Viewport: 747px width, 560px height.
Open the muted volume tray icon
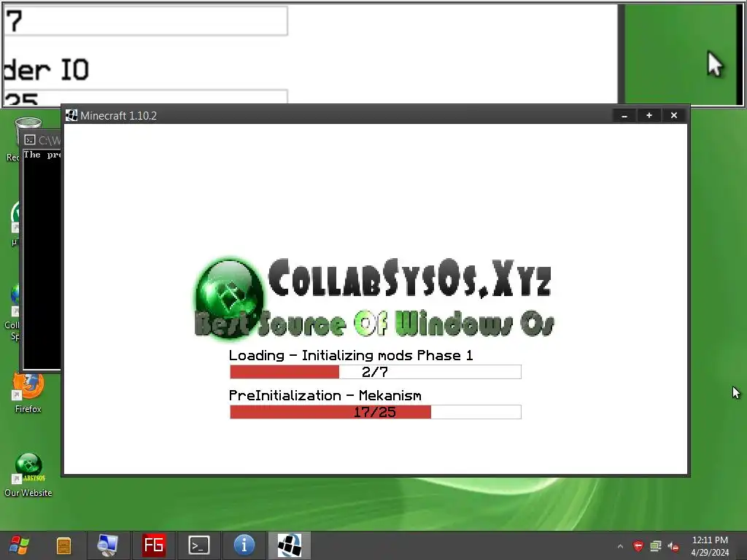pyautogui.click(x=673, y=546)
